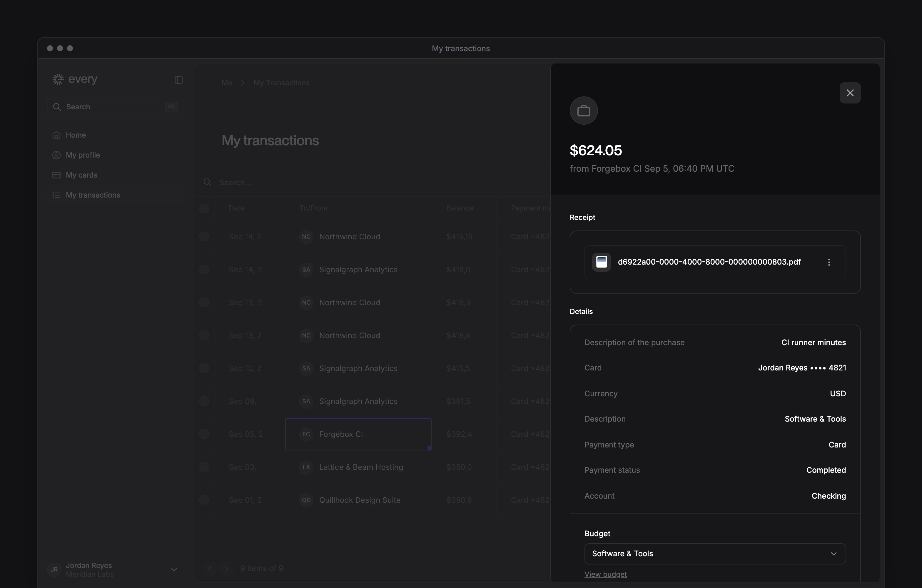Select My transactions in sidebar
Viewport: 922px width, 588px height.
click(x=115, y=195)
